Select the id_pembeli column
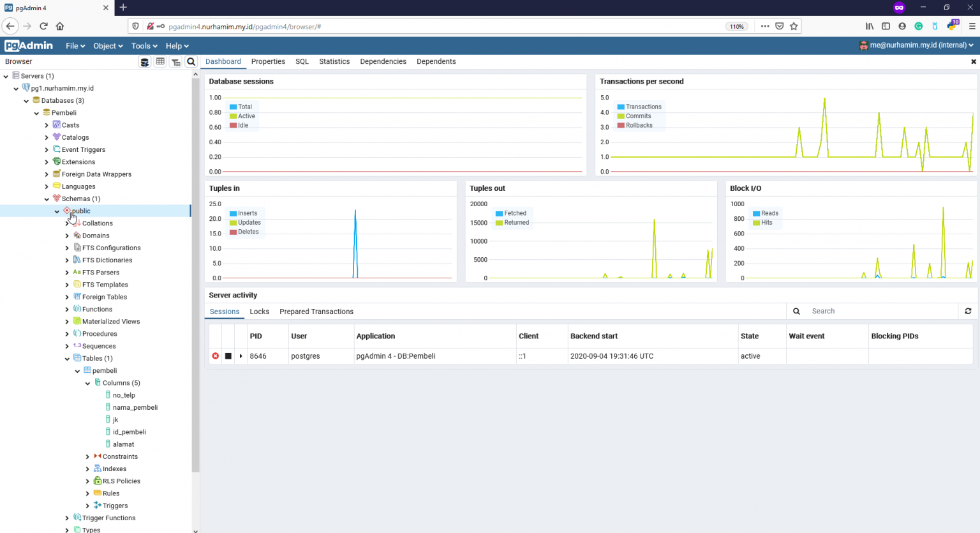980x533 pixels. pos(130,432)
